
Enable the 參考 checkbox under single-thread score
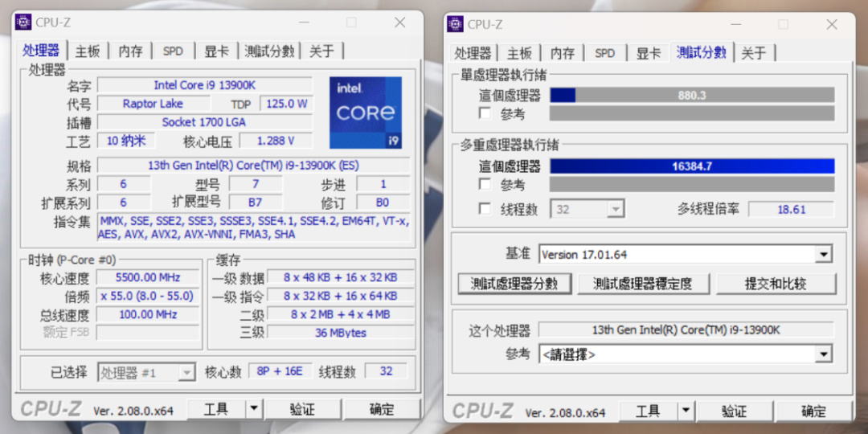(485, 113)
